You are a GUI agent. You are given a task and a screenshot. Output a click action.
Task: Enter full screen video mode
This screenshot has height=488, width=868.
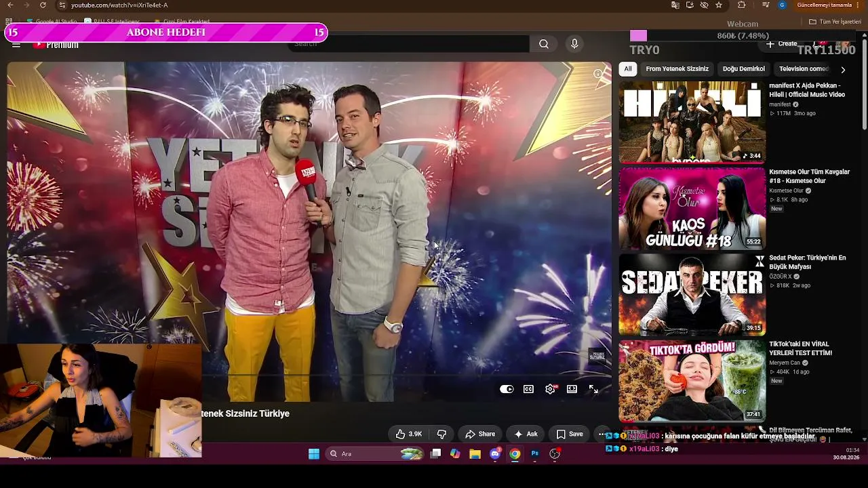pyautogui.click(x=593, y=389)
